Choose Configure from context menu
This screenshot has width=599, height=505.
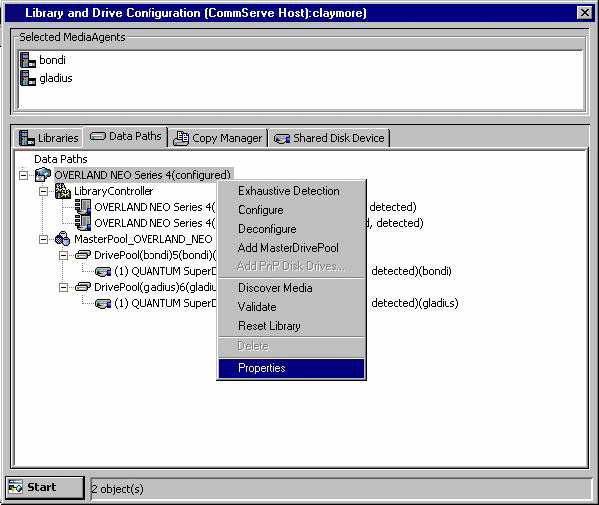[x=291, y=210]
